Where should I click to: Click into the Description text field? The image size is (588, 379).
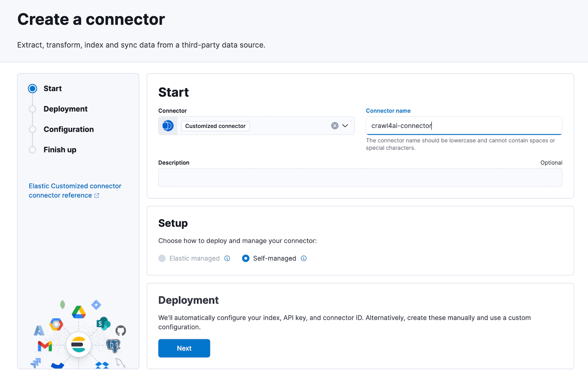click(360, 178)
